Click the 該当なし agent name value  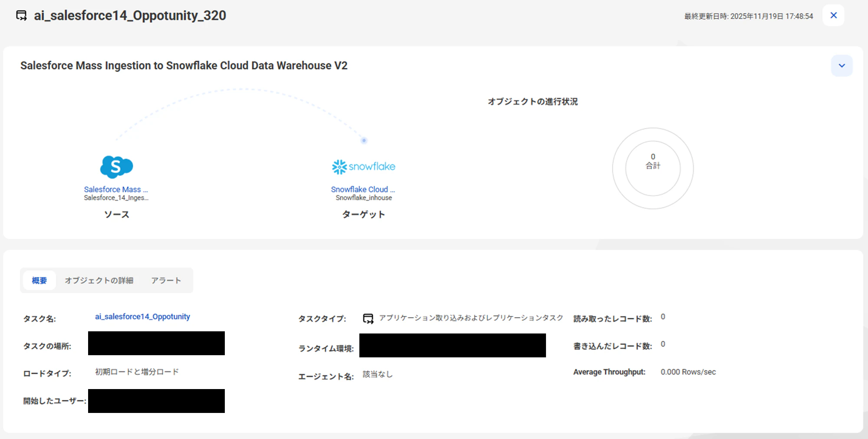(378, 374)
